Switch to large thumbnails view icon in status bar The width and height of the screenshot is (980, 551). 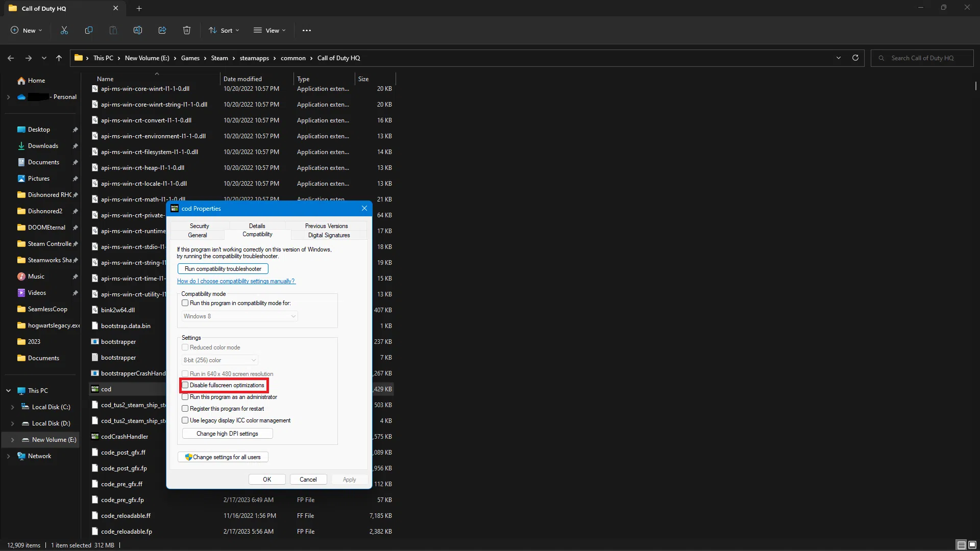[x=972, y=545]
